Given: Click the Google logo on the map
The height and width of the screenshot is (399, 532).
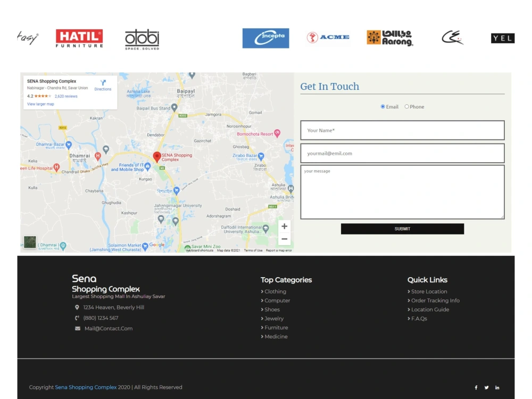Looking at the screenshot, I should tap(157, 245).
